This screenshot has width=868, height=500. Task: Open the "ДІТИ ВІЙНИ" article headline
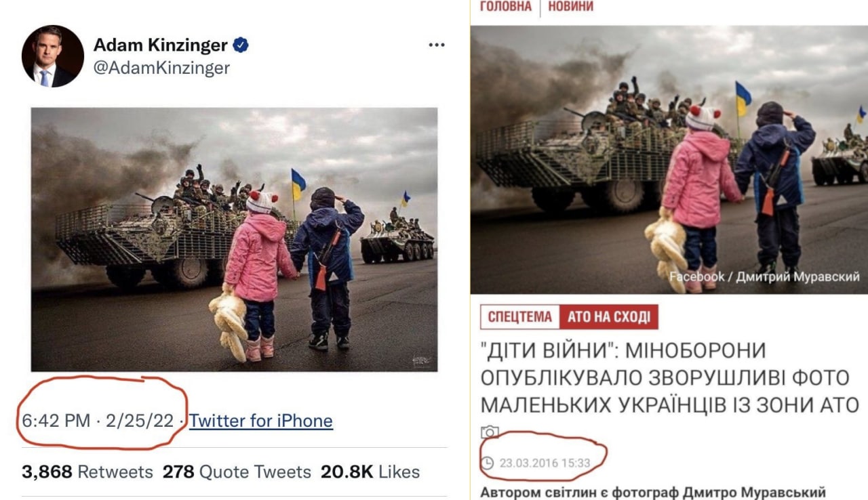(x=670, y=377)
